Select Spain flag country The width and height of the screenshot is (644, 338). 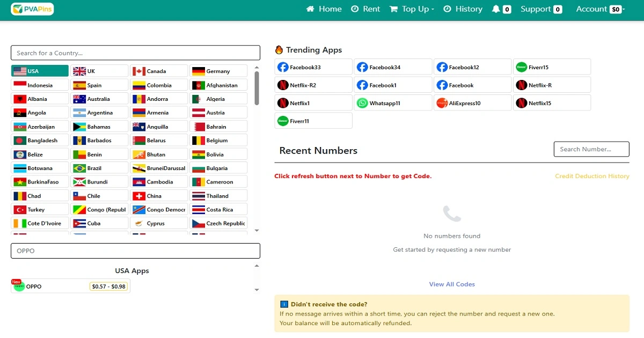click(x=100, y=85)
